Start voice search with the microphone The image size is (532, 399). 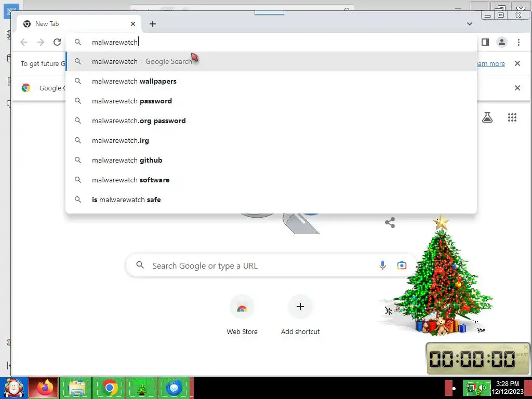(382, 265)
